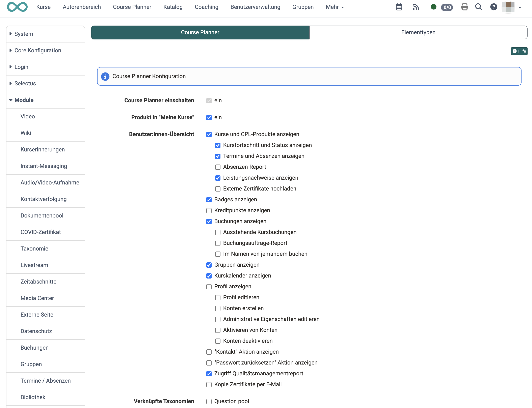The height and width of the screenshot is (408, 532).
Task: Uncheck Badges anzeigen
Action: tap(209, 200)
